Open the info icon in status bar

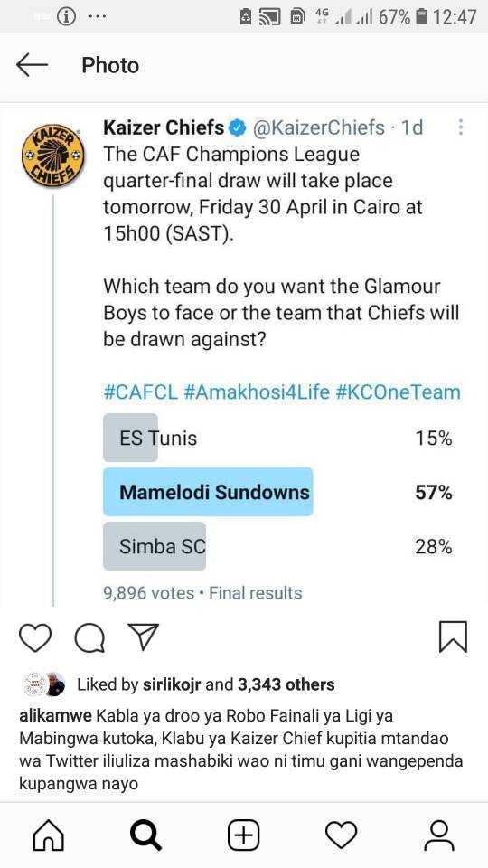[67, 17]
